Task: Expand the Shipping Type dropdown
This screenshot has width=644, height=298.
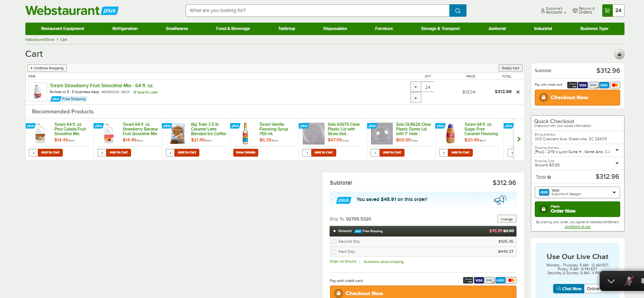Action: [x=617, y=163]
